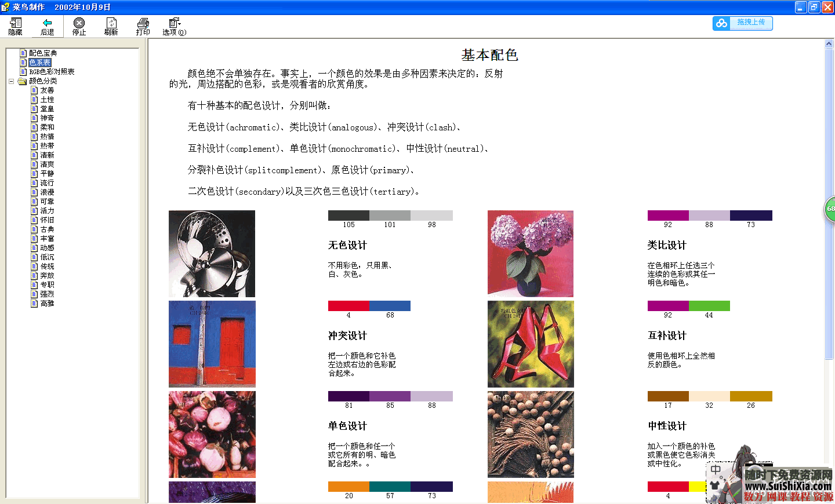Click the 打印 (Print) printer icon
The height and width of the screenshot is (504, 835).
pos(143,26)
